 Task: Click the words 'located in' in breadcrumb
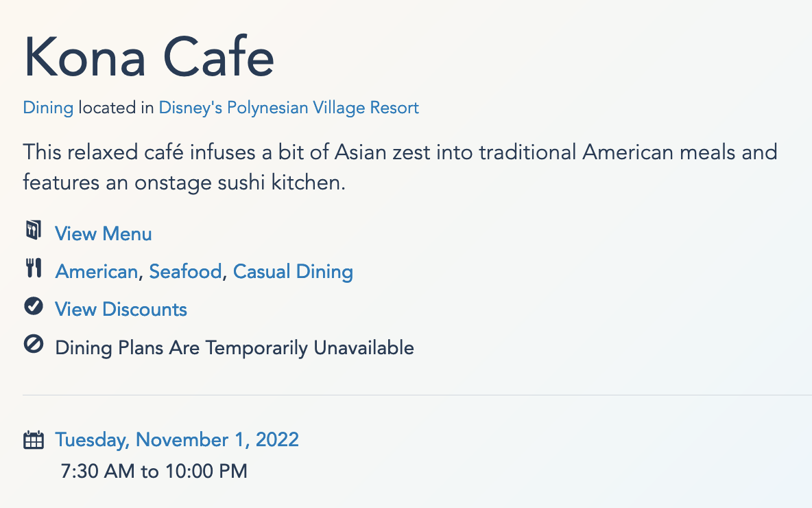pos(116,108)
